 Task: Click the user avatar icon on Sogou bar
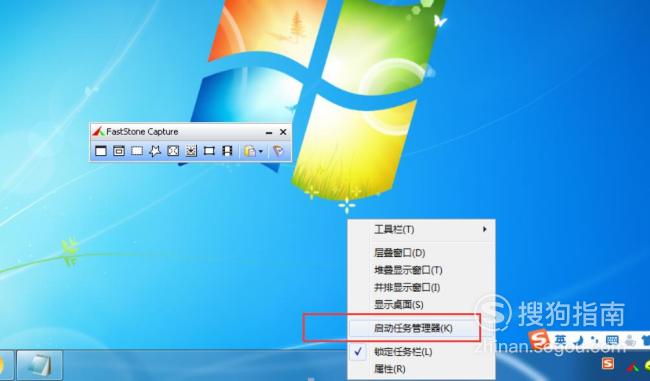(x=630, y=340)
